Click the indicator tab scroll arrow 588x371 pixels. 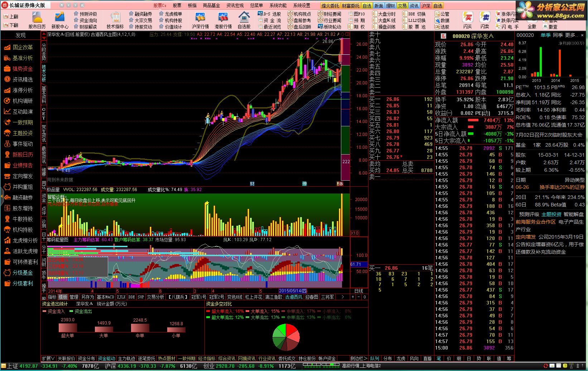tap(343, 297)
